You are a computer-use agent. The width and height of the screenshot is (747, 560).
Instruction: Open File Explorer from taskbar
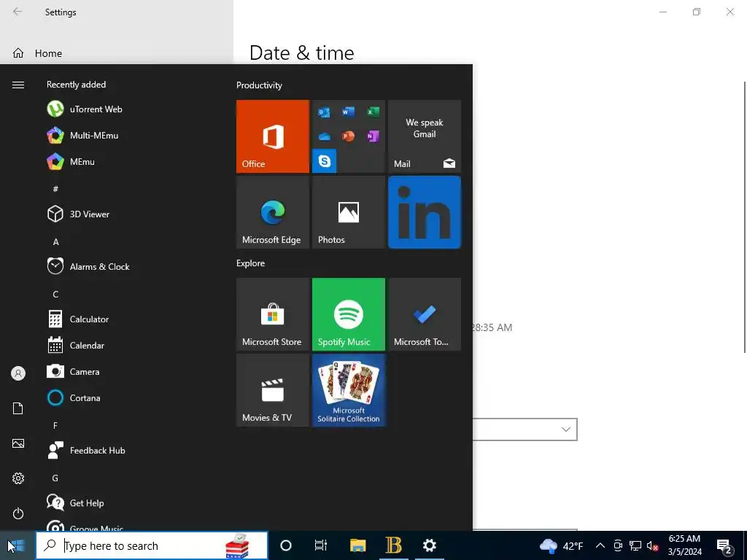357,545
